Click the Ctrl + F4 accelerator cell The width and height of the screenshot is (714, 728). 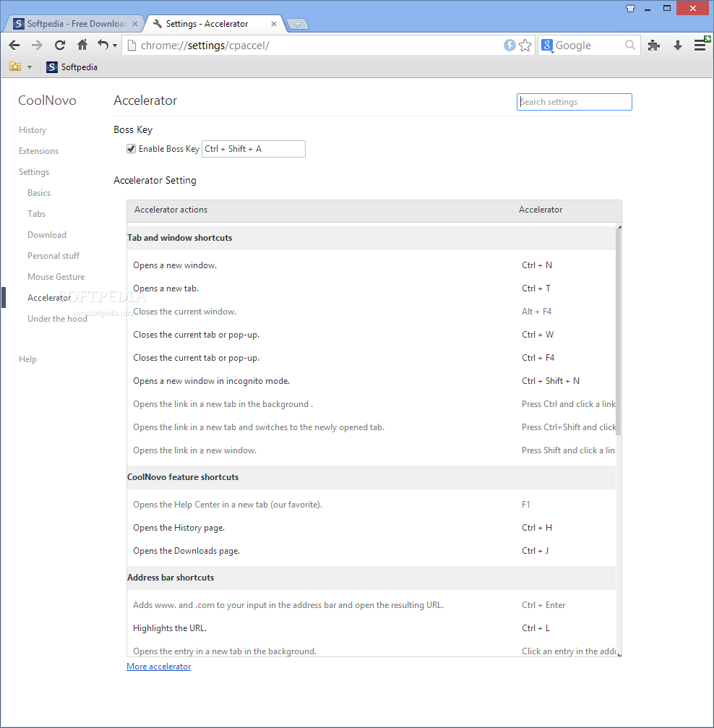coord(538,358)
